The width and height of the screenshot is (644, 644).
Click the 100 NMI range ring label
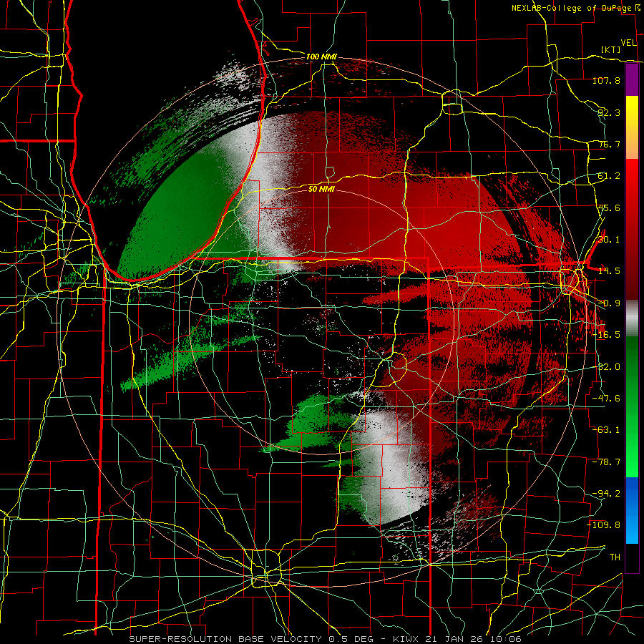tap(321, 57)
